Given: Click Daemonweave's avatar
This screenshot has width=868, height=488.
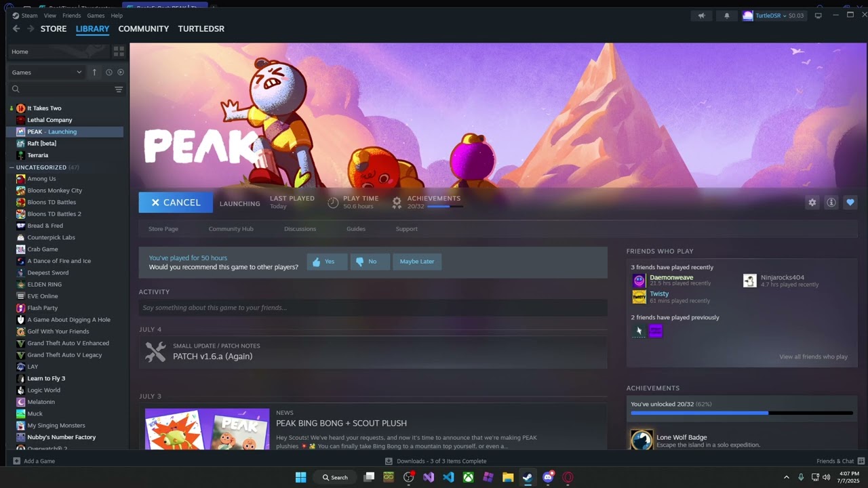Looking at the screenshot, I should point(639,281).
